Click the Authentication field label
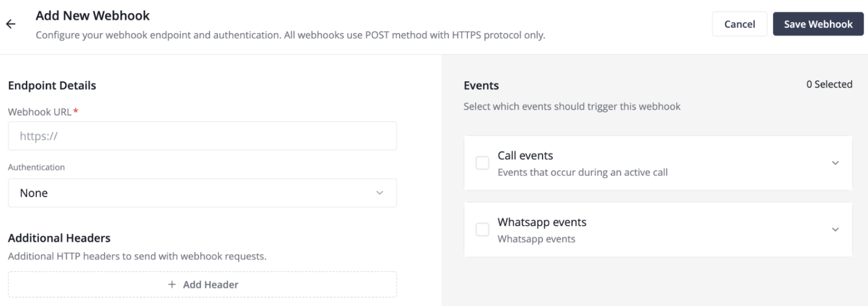Screen dimensions: 868x306 (x=36, y=167)
